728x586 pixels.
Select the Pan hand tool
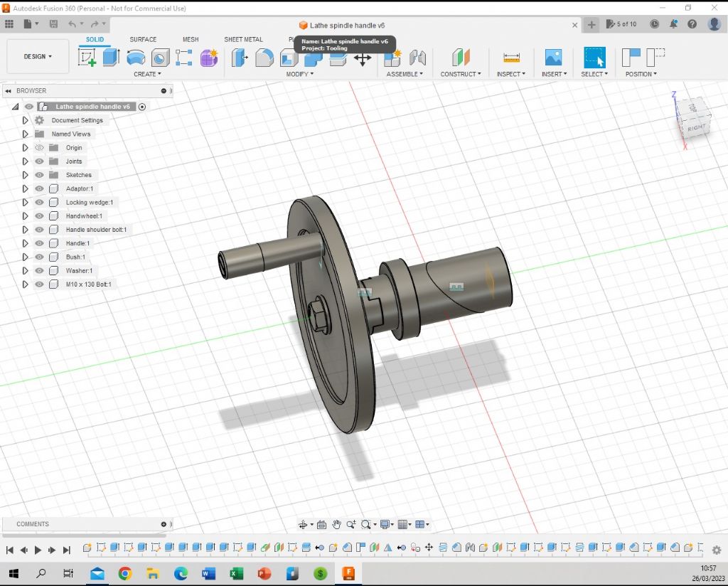(x=336, y=525)
